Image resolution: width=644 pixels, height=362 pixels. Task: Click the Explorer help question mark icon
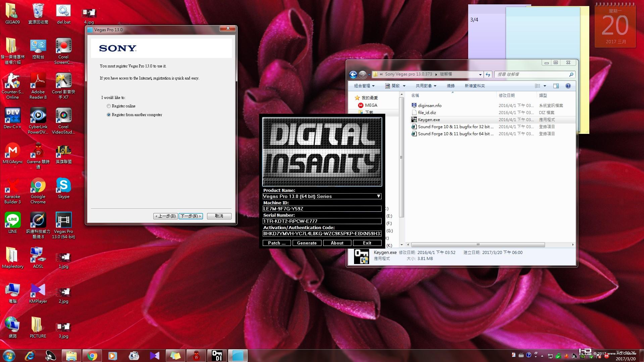point(568,86)
